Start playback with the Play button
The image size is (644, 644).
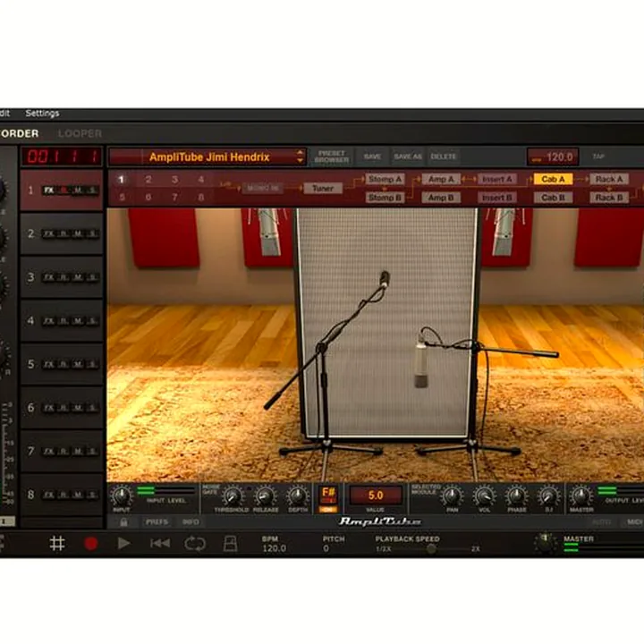point(123,544)
